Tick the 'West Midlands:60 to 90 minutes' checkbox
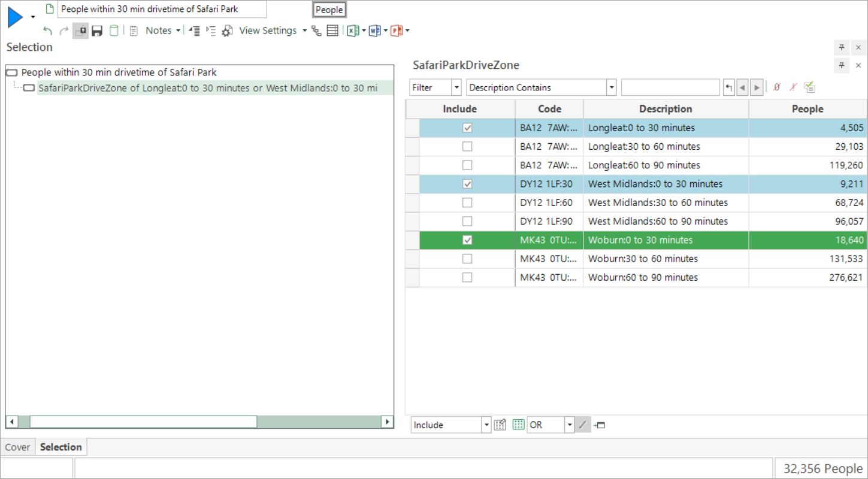868x479 pixels. 467,221
